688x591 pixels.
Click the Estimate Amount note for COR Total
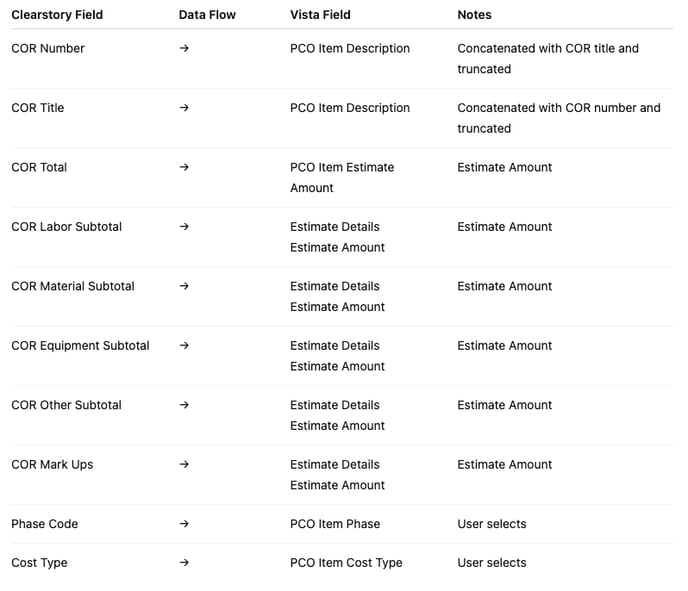click(505, 167)
